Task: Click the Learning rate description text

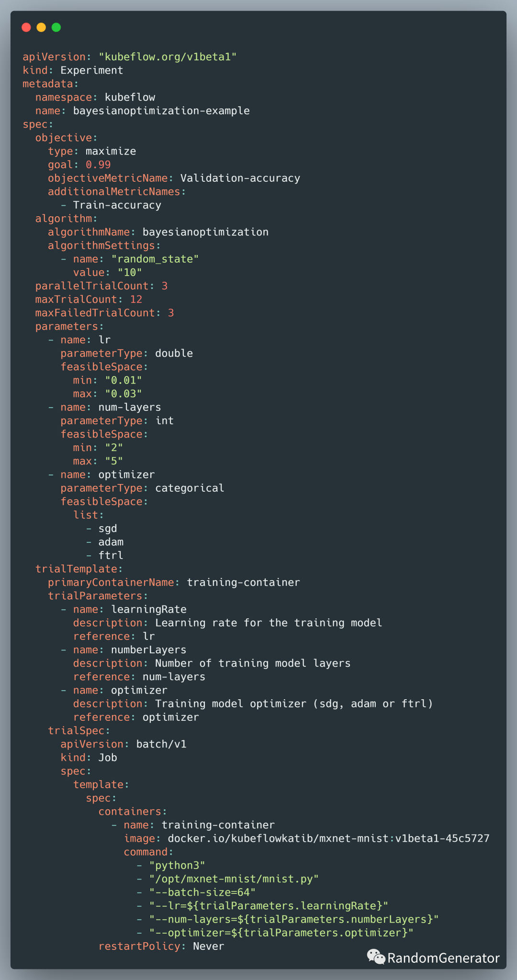Action: [x=269, y=623]
